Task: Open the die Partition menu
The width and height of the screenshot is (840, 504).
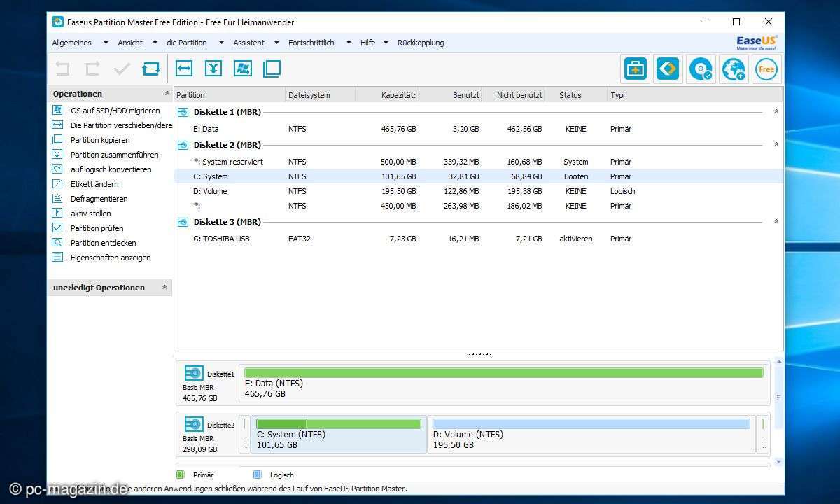Action: tap(187, 43)
